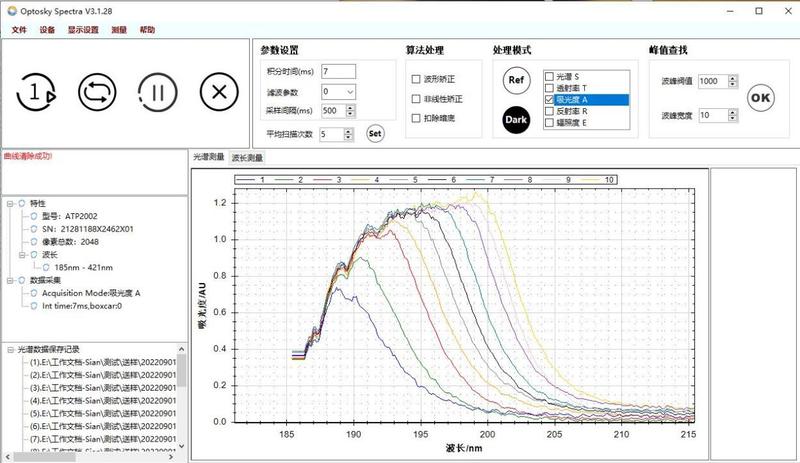Click the round Set button
Image resolution: width=800 pixels, height=463 pixels.
375,133
